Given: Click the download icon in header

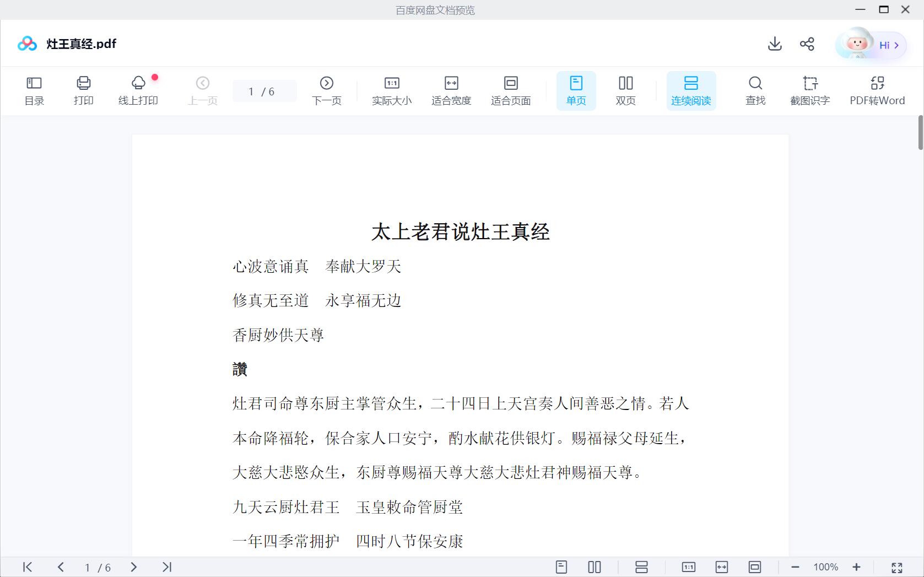Looking at the screenshot, I should (775, 44).
